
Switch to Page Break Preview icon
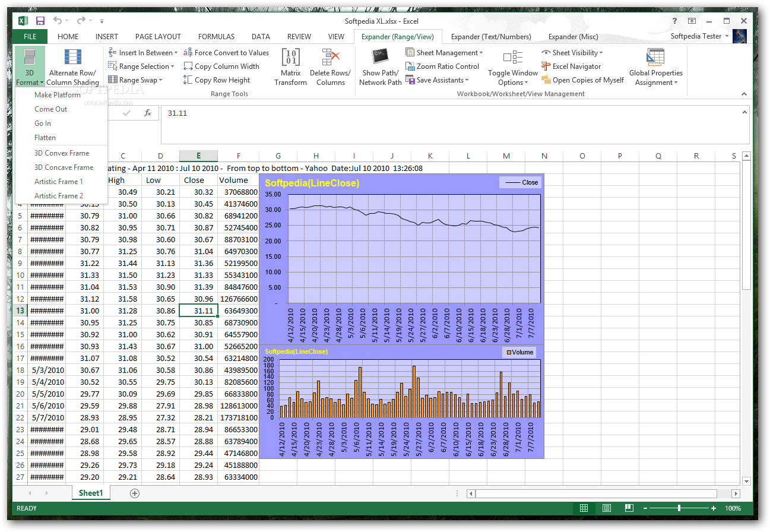click(x=629, y=508)
